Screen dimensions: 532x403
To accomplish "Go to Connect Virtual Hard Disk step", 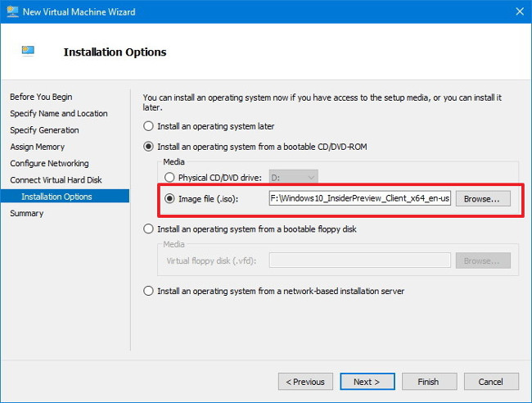I will (x=56, y=180).
